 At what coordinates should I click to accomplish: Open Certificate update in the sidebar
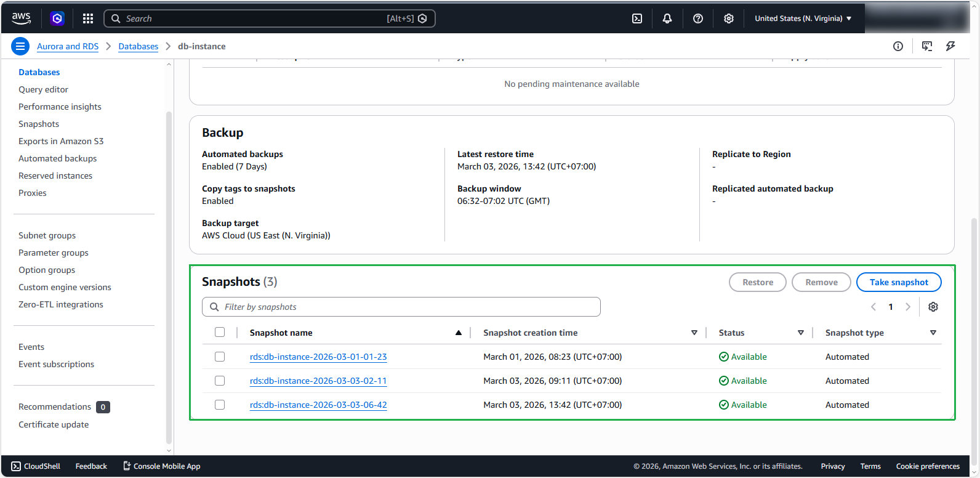coord(54,424)
